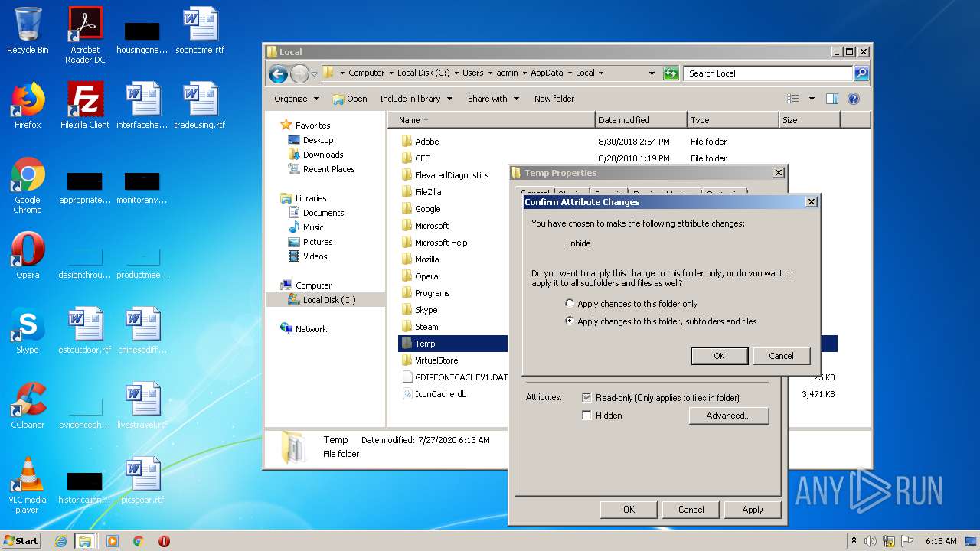Open sooncome.rtf document on desktop
The image size is (980, 551).
200,31
